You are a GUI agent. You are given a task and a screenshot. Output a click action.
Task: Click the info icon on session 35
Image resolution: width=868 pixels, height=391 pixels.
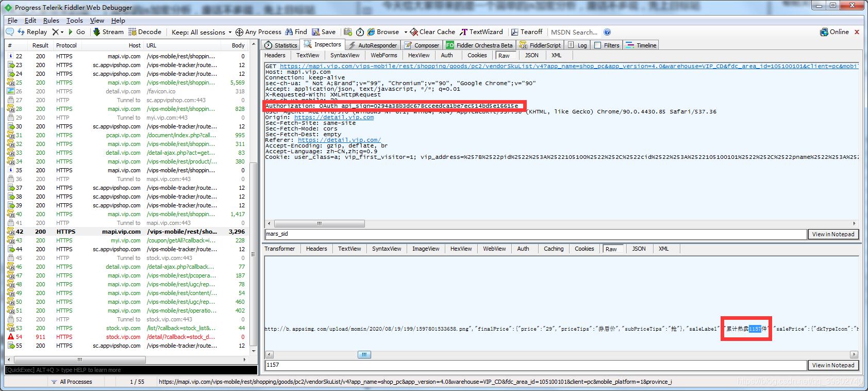[x=11, y=170]
